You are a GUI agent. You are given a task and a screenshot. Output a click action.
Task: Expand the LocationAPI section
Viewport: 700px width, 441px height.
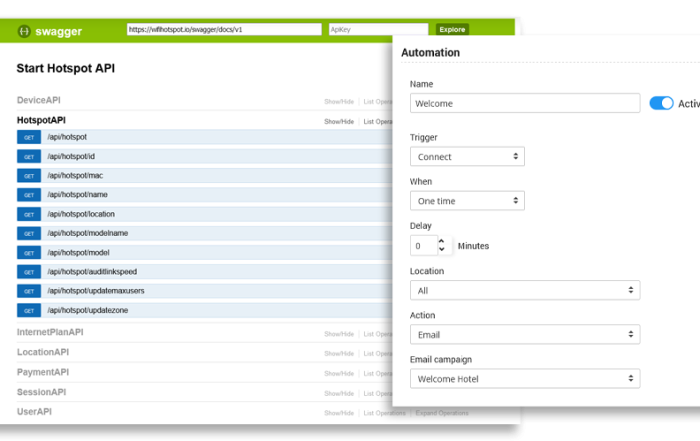(43, 352)
